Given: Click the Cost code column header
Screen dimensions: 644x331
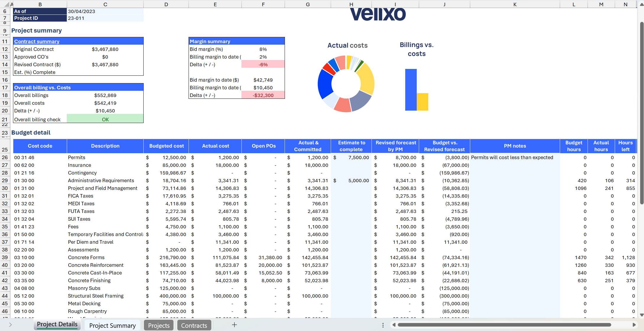Looking at the screenshot, I should point(40,146).
